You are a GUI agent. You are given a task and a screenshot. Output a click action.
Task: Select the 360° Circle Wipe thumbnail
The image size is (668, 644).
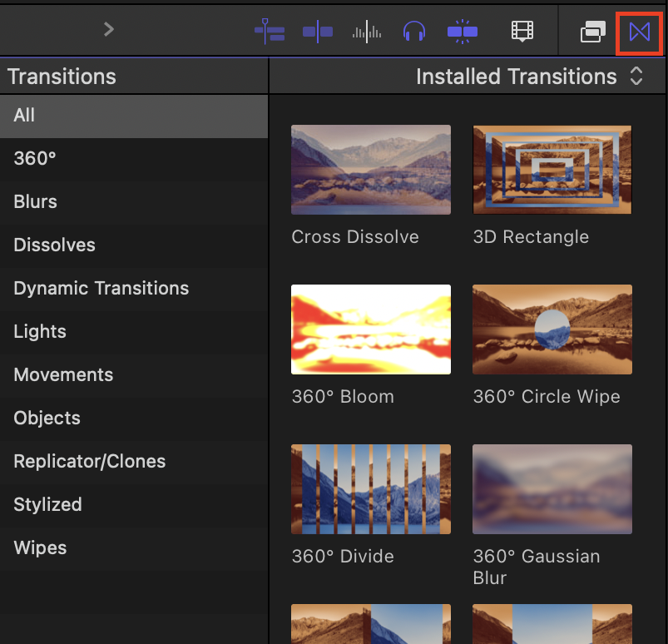(552, 329)
